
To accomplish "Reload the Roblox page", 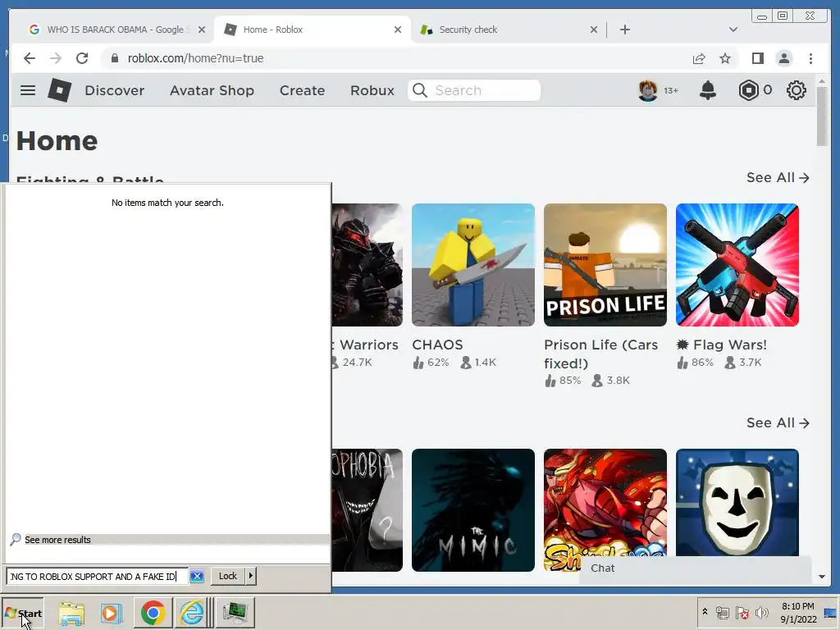I will pyautogui.click(x=82, y=58).
